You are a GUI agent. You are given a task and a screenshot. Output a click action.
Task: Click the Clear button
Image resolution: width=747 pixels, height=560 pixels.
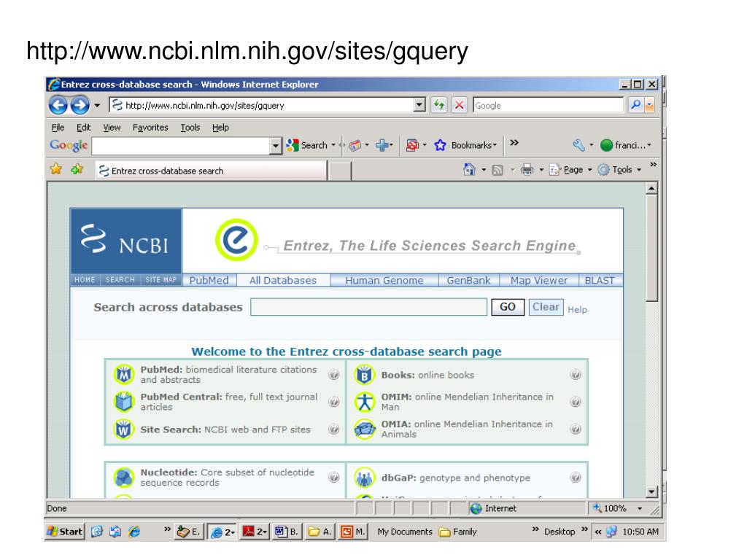pyautogui.click(x=546, y=307)
